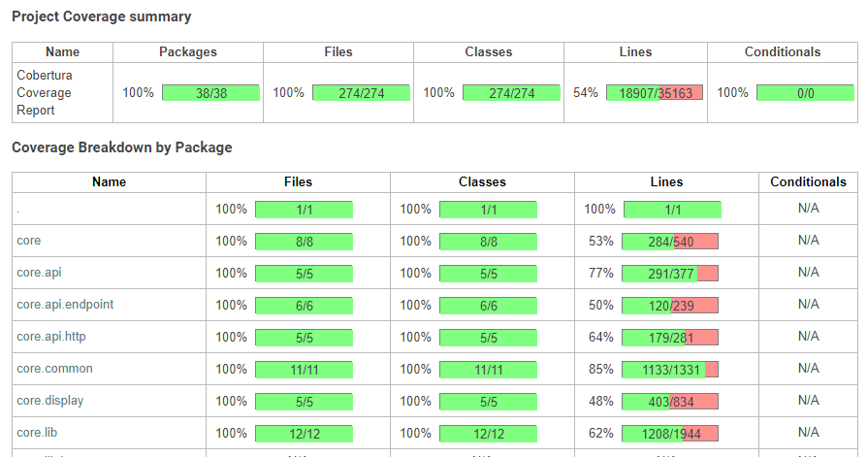Click the 403/834 lines coverage bar

670,401
